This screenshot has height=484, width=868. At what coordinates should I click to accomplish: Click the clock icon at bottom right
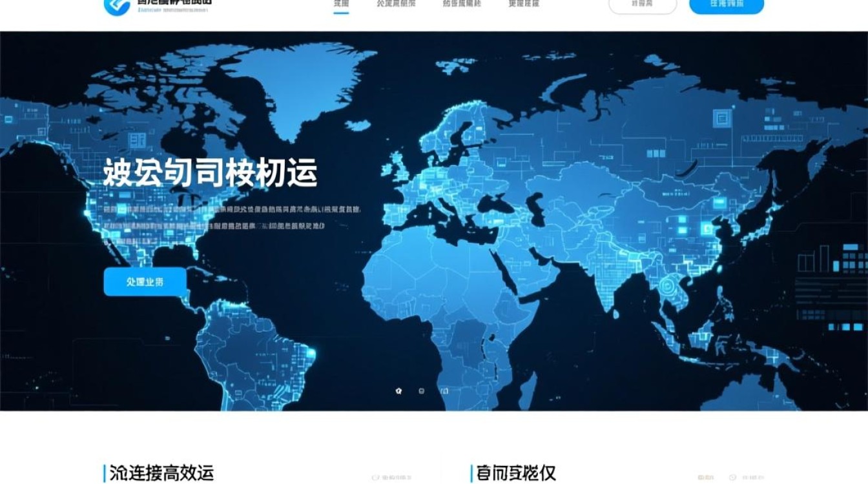pos(732,478)
